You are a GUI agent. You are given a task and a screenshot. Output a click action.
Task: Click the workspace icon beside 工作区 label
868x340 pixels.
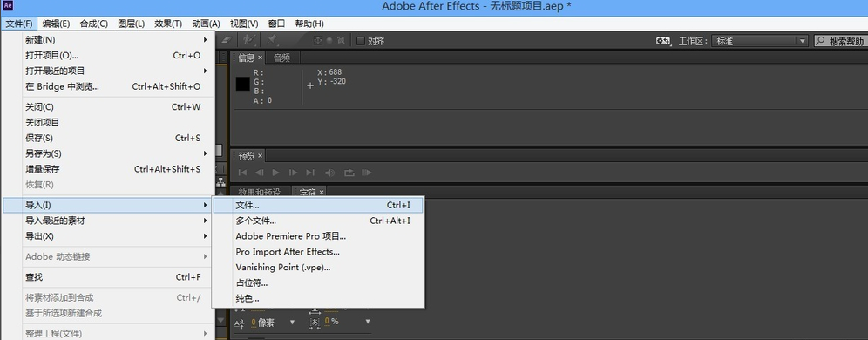(662, 41)
